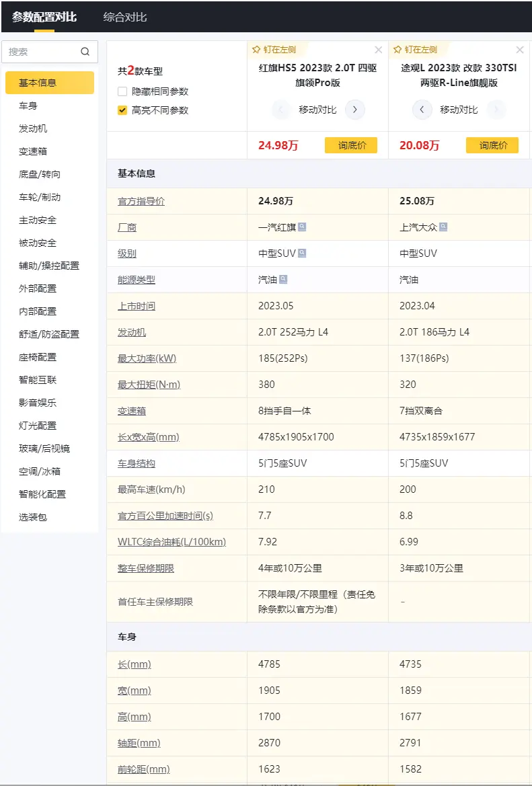Open 被动安全 in the sidebar
The height and width of the screenshot is (786, 532).
(x=38, y=243)
